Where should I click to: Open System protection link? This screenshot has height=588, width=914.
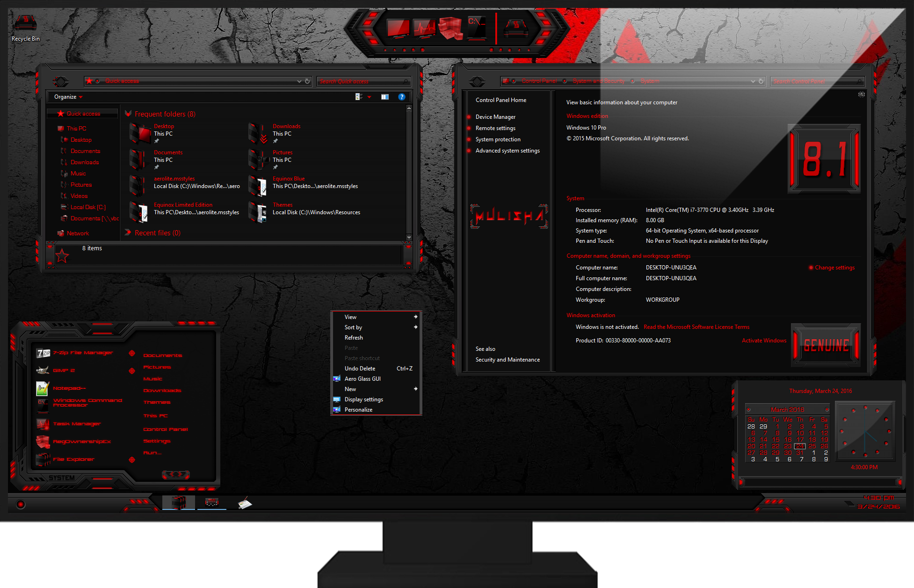(x=498, y=139)
